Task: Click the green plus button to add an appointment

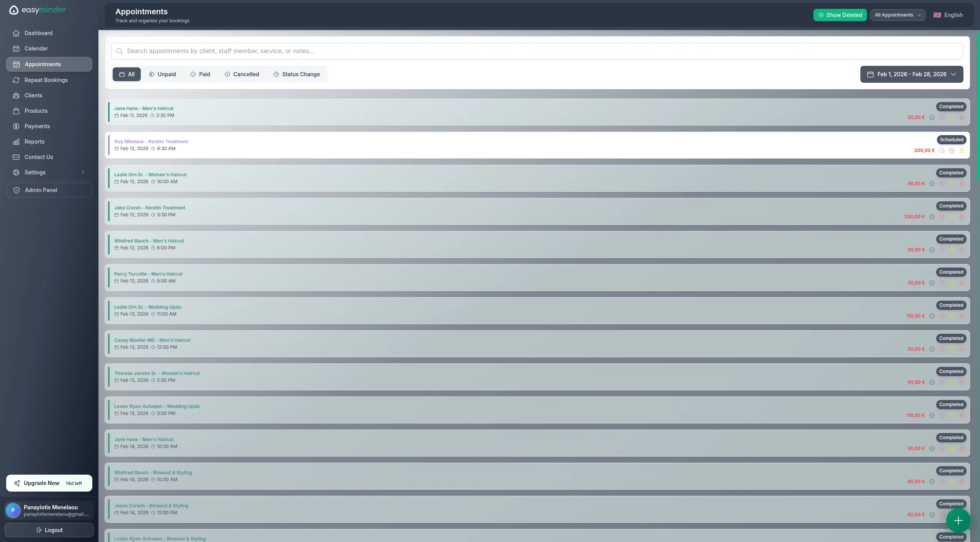Action: [958, 520]
